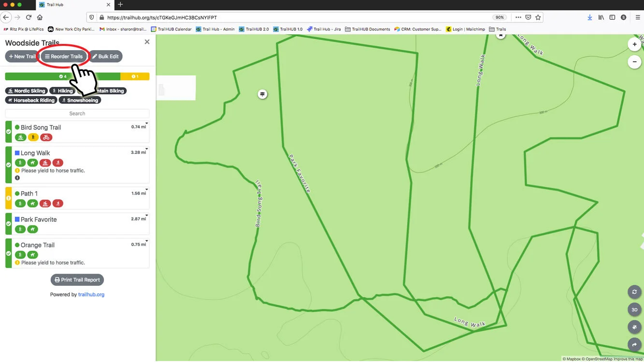Expand the Long Walk dropdown caret
Viewport: 644px width, 362px height.
click(147, 149)
